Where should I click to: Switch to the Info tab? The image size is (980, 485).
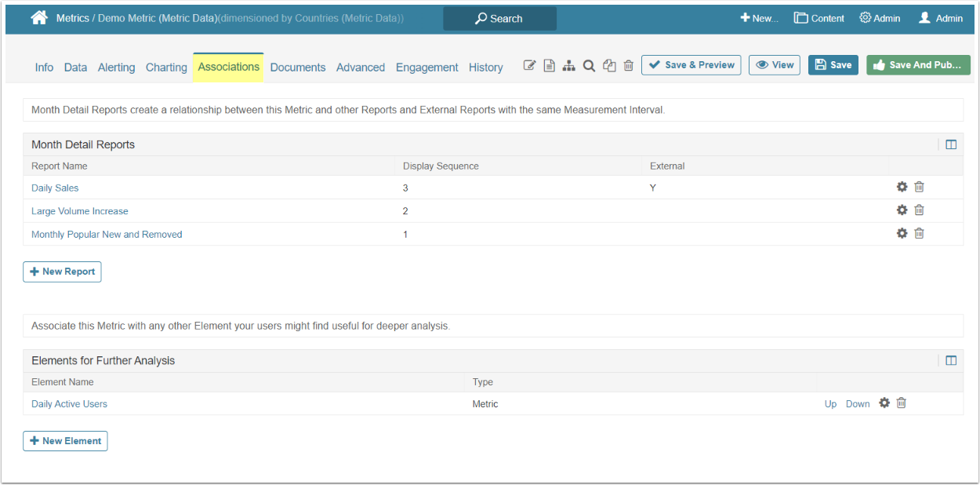pyautogui.click(x=44, y=67)
